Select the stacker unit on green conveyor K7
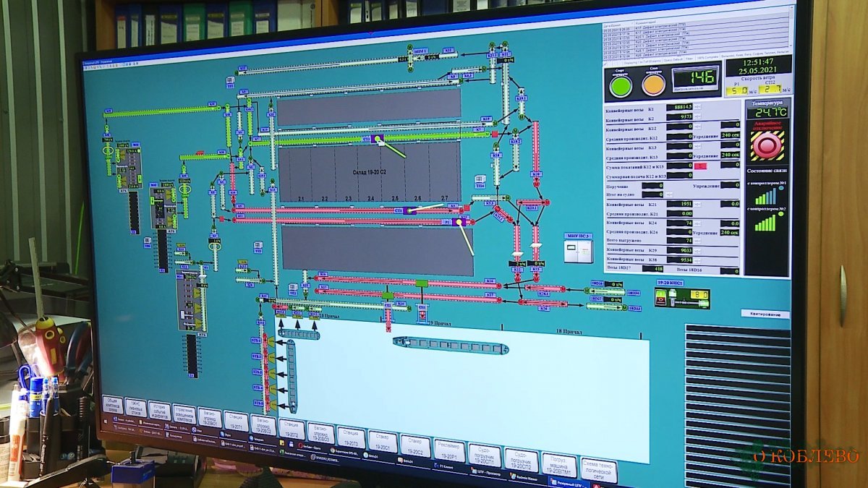 coord(378,139)
